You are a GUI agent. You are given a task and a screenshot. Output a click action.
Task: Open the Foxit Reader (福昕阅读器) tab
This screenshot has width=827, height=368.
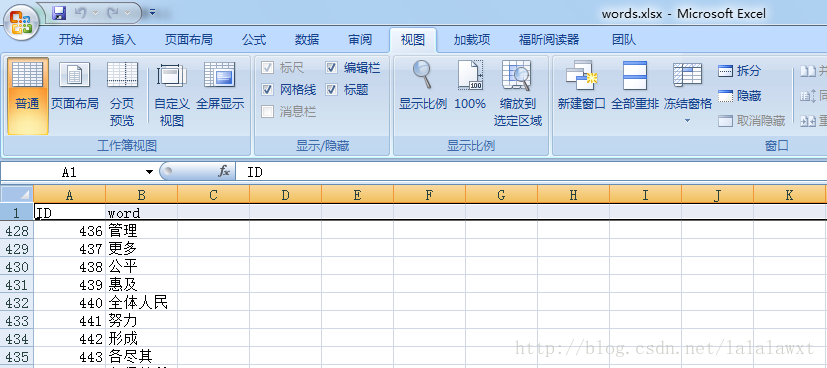549,40
